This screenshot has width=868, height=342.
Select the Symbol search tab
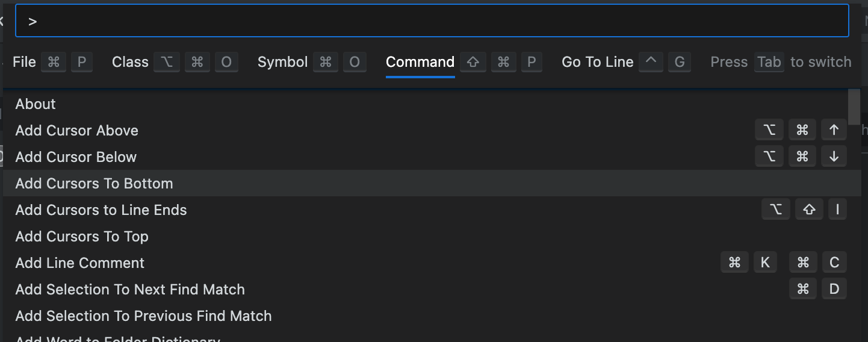click(x=282, y=62)
